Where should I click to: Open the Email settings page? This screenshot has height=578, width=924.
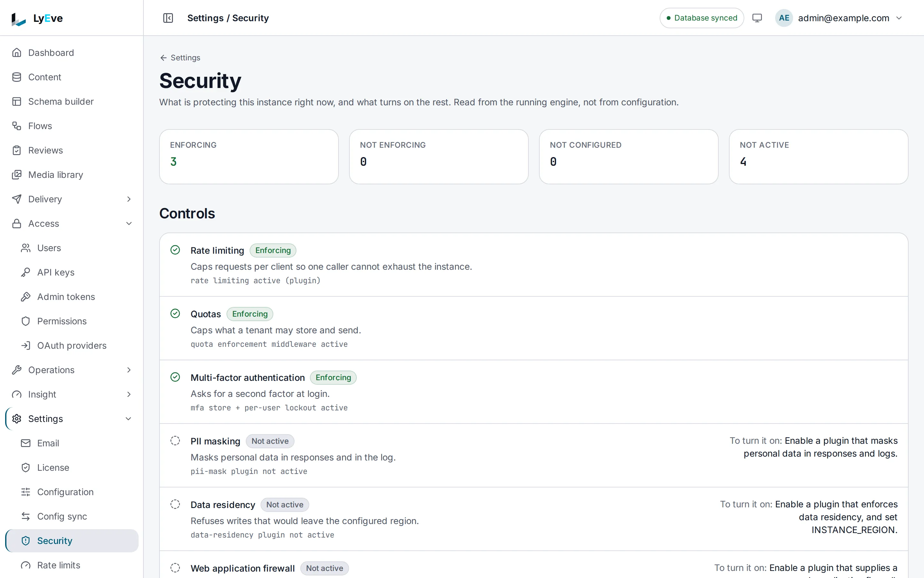point(72,443)
